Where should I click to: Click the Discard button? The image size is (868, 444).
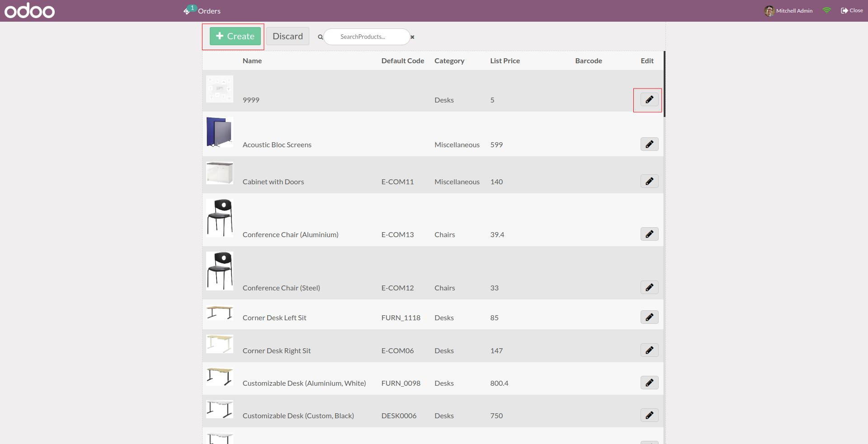click(x=288, y=36)
